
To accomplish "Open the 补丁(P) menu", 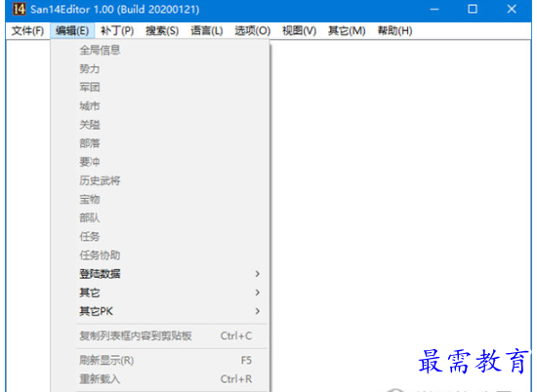I will pos(117,31).
